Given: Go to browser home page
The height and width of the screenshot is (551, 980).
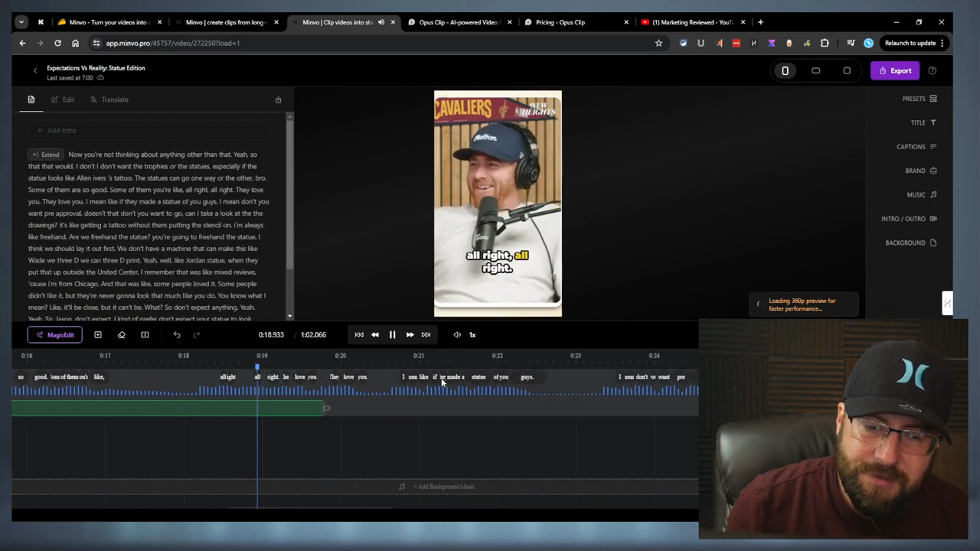Looking at the screenshot, I should pyautogui.click(x=75, y=43).
